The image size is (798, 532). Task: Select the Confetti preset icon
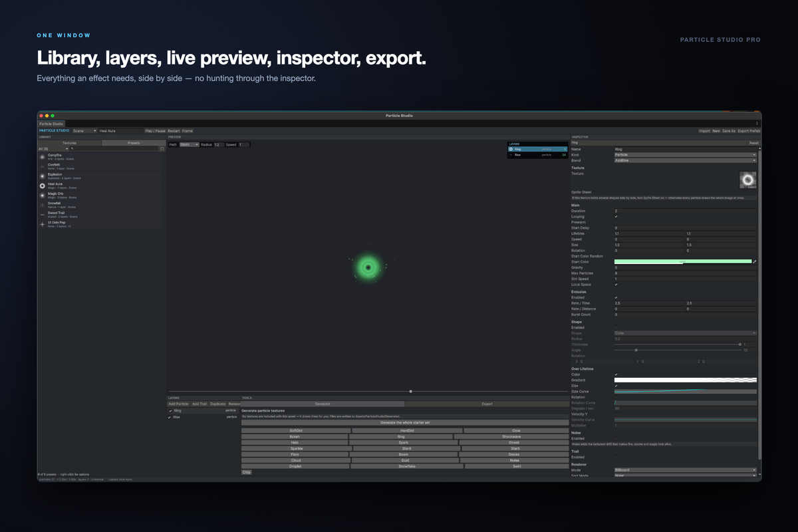pyautogui.click(x=43, y=166)
